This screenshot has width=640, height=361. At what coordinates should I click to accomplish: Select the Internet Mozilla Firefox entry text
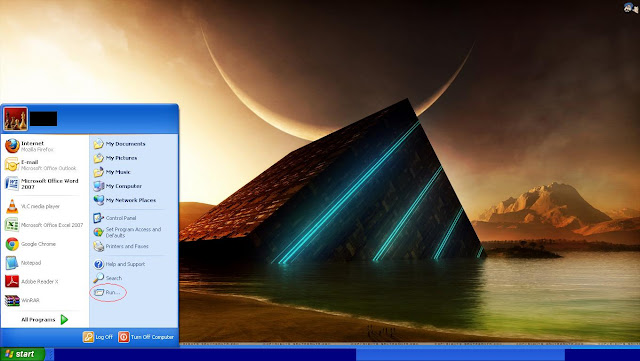[38, 146]
